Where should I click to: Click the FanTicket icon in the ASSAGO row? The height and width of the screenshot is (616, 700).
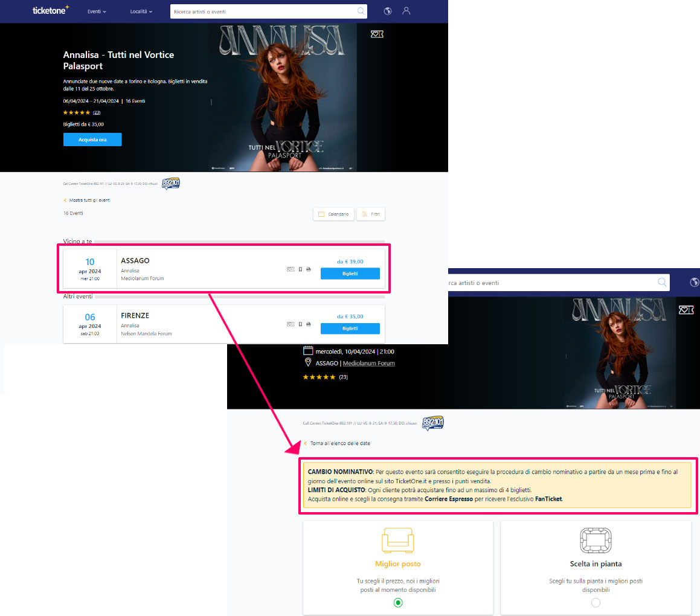(x=291, y=269)
